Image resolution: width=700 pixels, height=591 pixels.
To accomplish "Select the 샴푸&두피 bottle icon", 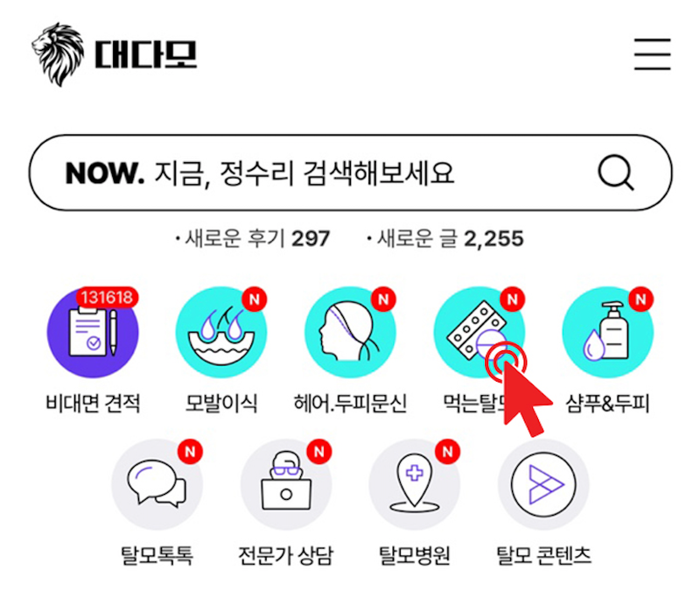I will (x=607, y=333).
